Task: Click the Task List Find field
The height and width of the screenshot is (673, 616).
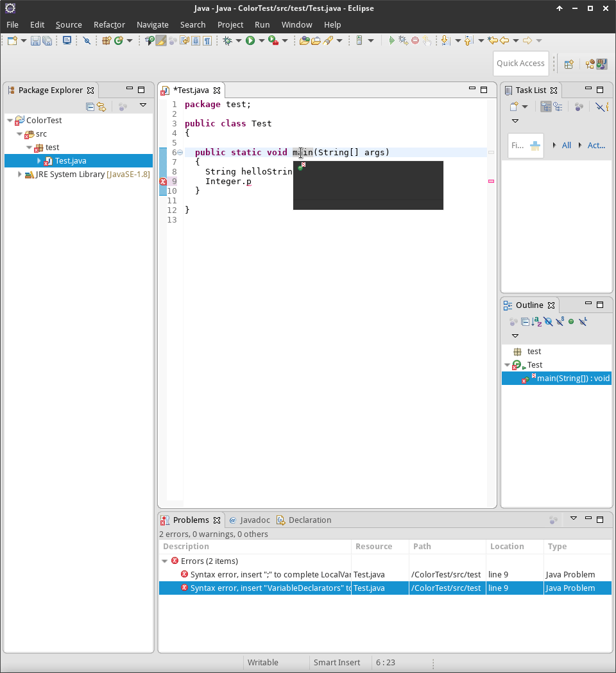Action: pos(526,146)
